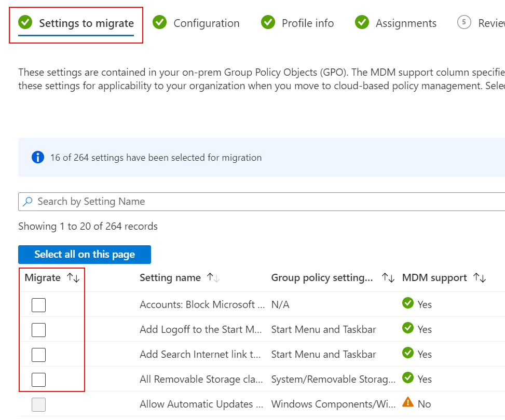
Task: Click the Select all on this page button
Action: click(x=84, y=255)
